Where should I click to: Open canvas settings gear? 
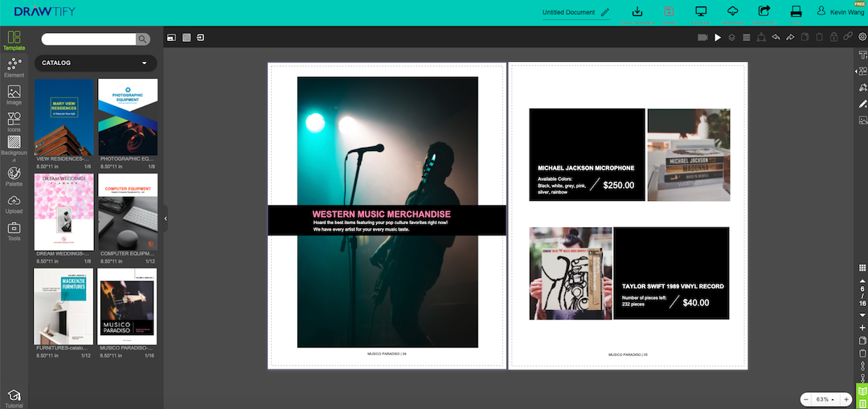pyautogui.click(x=862, y=38)
